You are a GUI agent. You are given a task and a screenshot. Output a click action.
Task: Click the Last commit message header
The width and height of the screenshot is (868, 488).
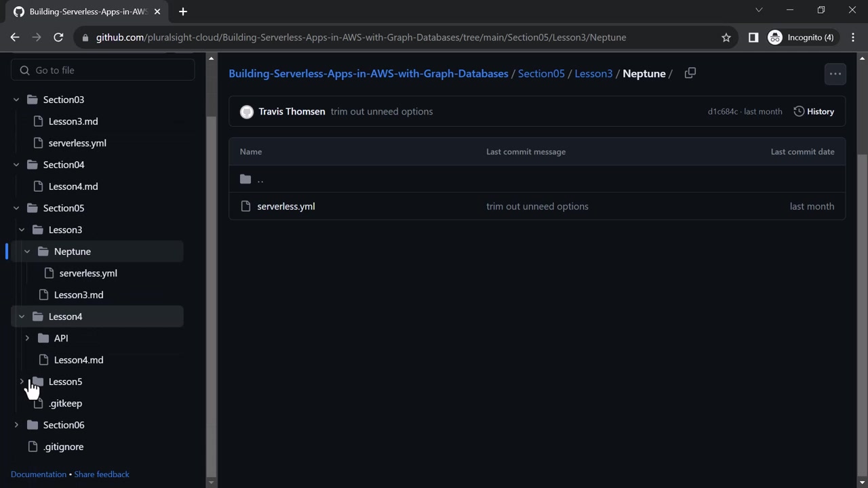coord(526,152)
